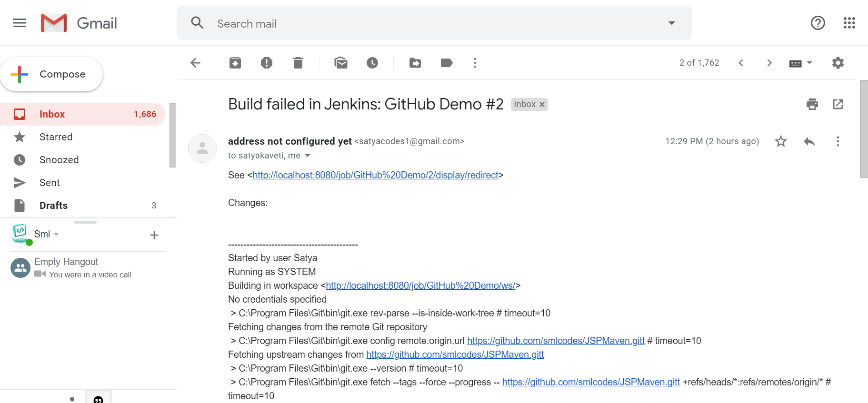Toggle the main menu hamburger button
The width and height of the screenshot is (868, 403).
tap(20, 23)
